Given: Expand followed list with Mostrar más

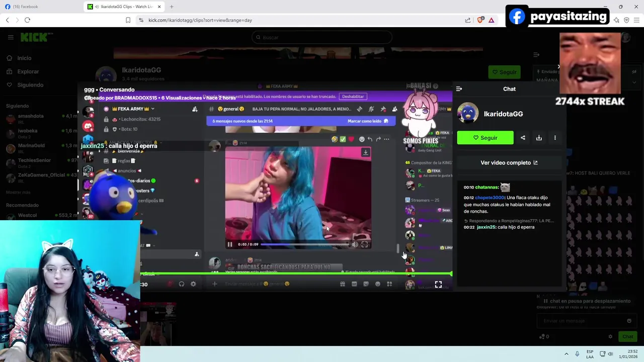Looking at the screenshot, I should coord(18,192).
